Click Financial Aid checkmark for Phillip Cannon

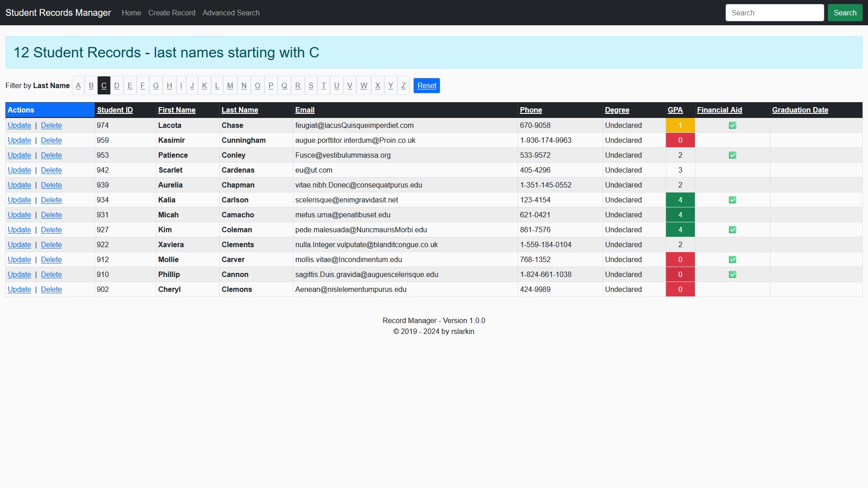click(x=732, y=275)
